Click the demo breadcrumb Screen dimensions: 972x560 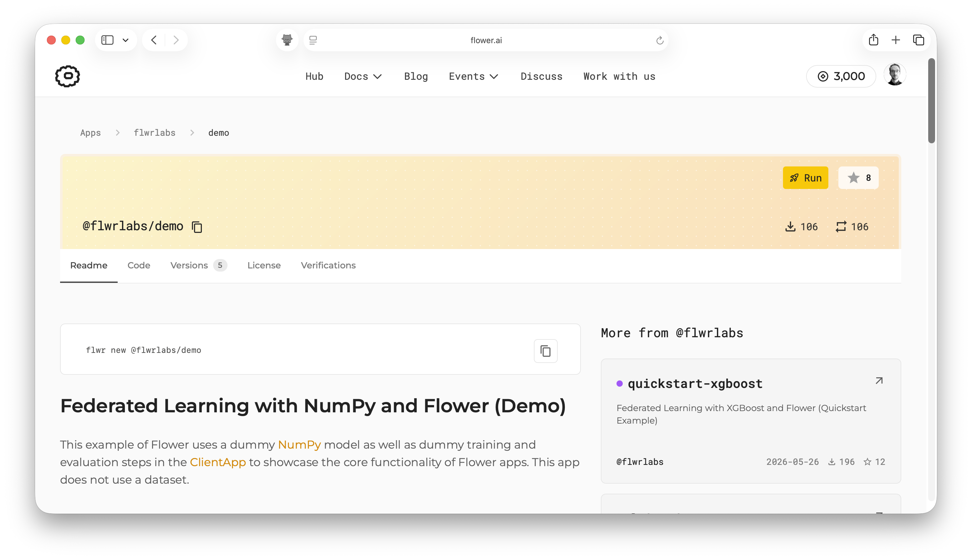218,133
